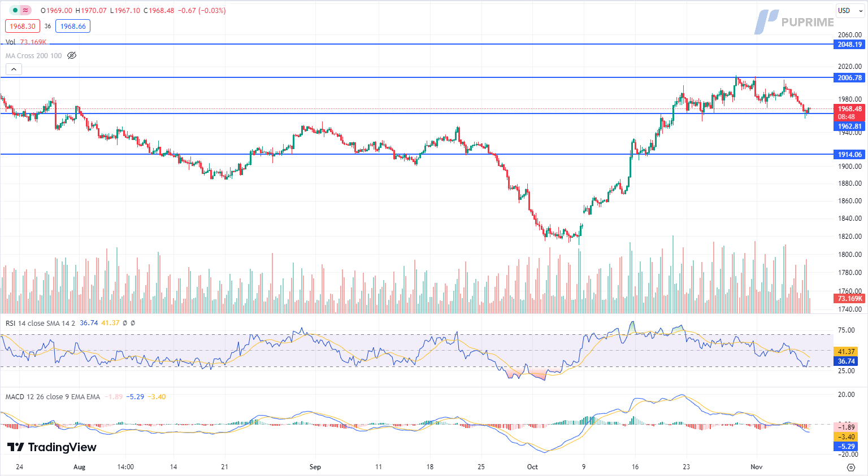Click the green market status dot
The height and width of the screenshot is (476, 868).
point(15,10)
